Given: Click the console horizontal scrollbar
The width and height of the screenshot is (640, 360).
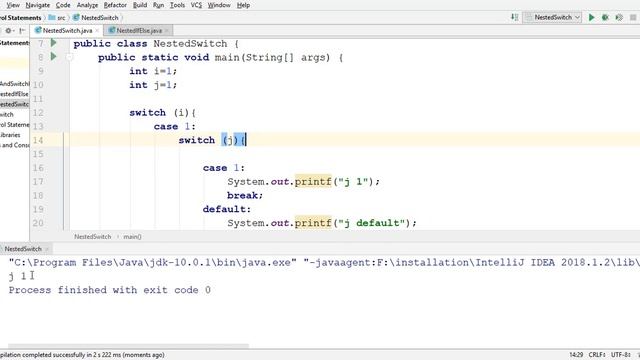Looking at the screenshot, I should point(128,346).
